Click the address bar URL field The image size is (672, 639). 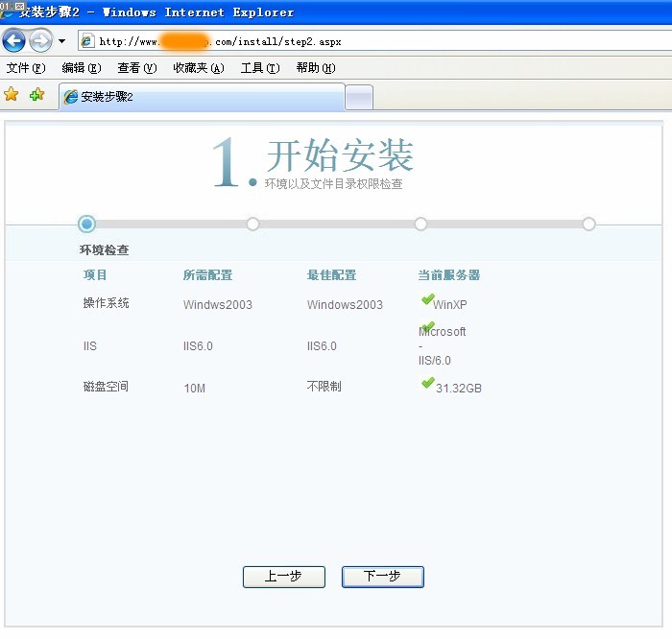click(373, 41)
